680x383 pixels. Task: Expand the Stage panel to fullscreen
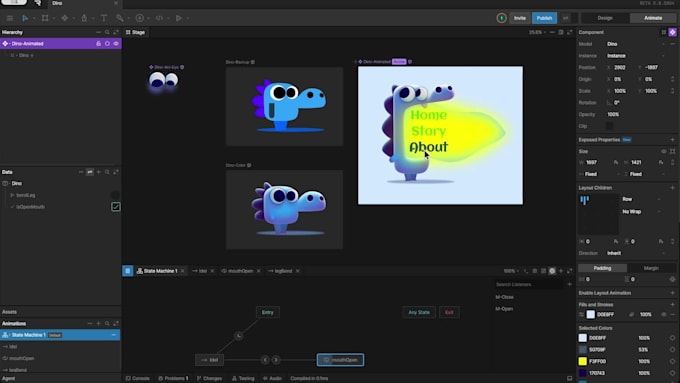569,32
